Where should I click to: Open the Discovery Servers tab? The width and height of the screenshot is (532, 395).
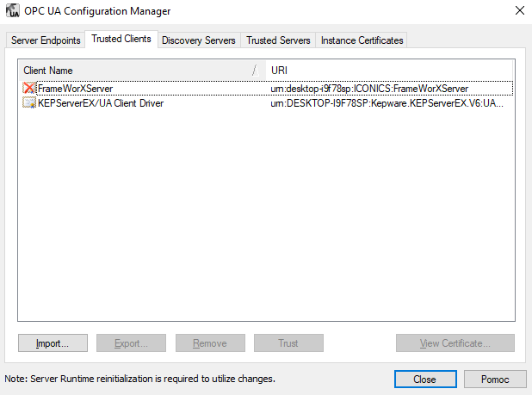[x=199, y=40]
